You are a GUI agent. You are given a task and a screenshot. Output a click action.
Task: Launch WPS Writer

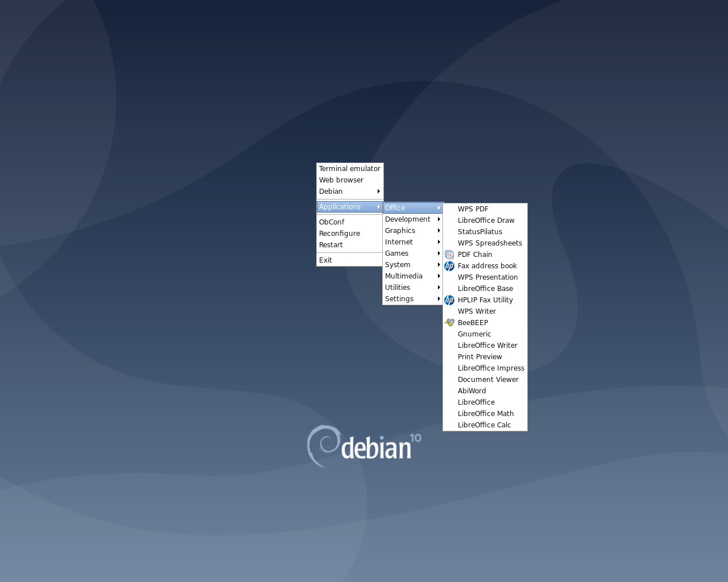[x=485, y=311]
